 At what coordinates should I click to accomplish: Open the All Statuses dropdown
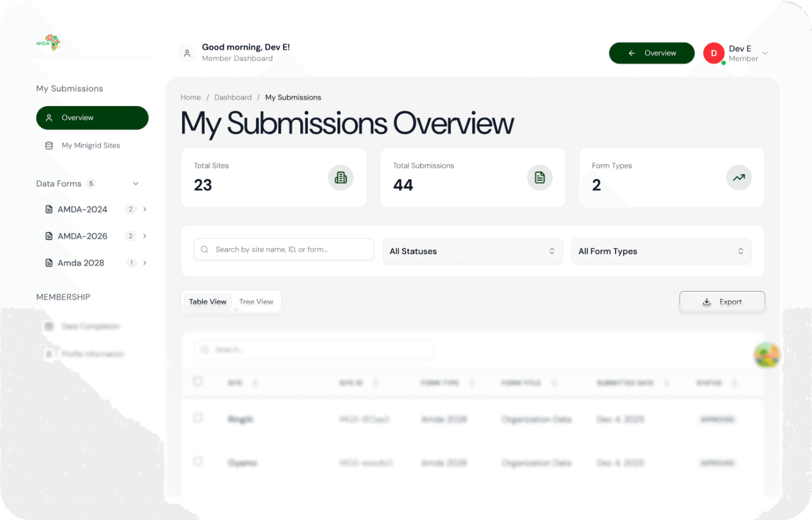(472, 251)
